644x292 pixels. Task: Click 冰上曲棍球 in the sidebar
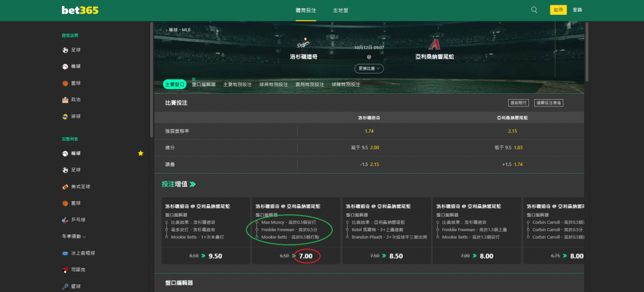pos(83,253)
